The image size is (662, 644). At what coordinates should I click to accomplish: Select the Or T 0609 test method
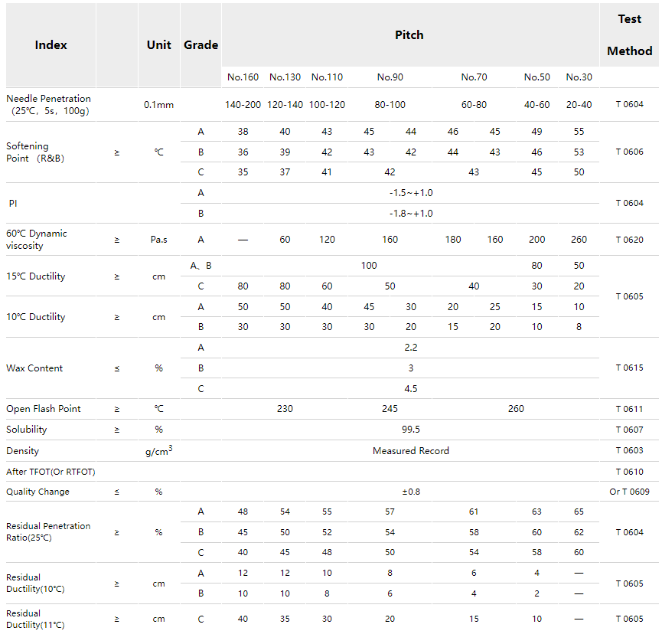tap(629, 492)
